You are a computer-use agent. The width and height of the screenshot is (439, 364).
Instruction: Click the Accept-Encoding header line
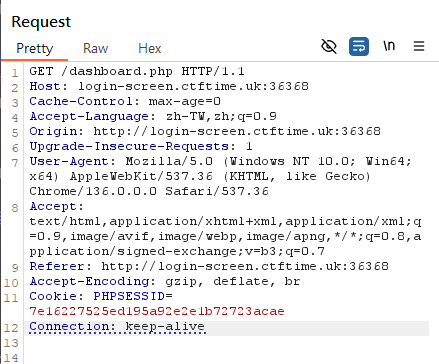click(165, 282)
